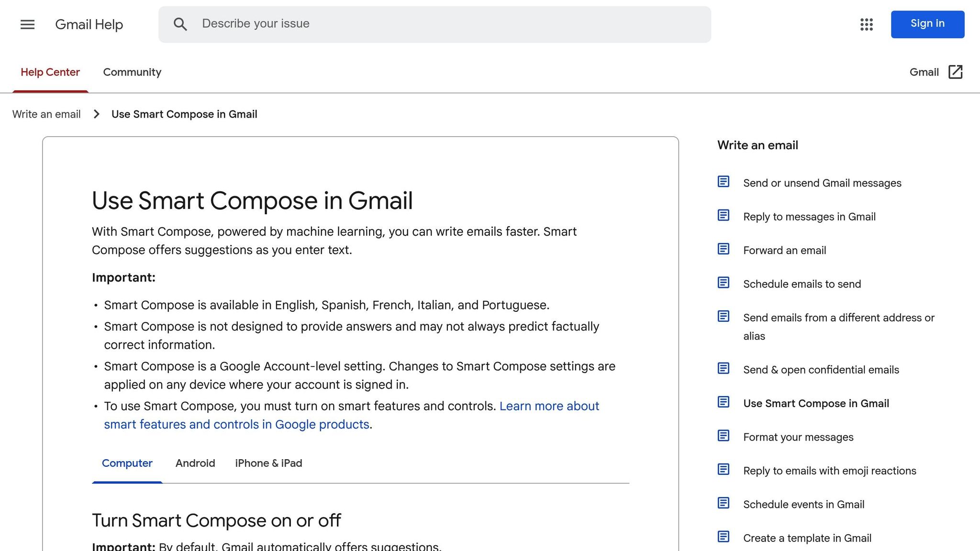Screen dimensions: 980x551
Task: Click the article icon beside Forward an email
Action: click(723, 249)
